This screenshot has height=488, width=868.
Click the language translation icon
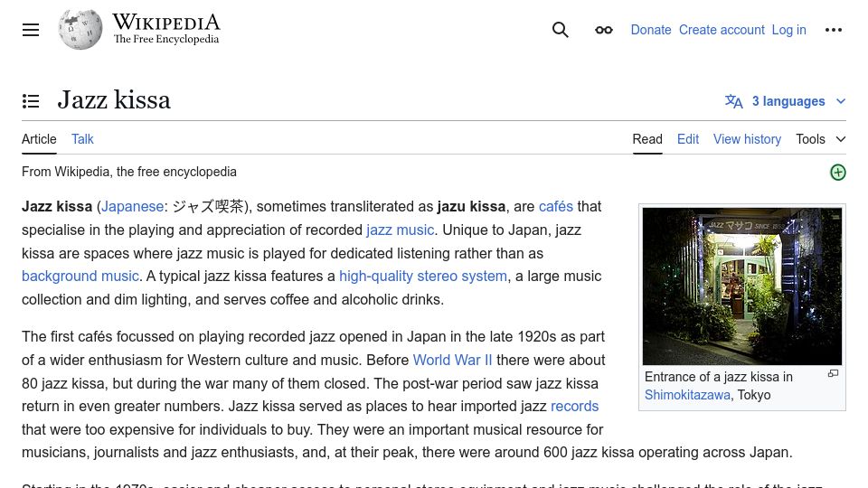[733, 101]
